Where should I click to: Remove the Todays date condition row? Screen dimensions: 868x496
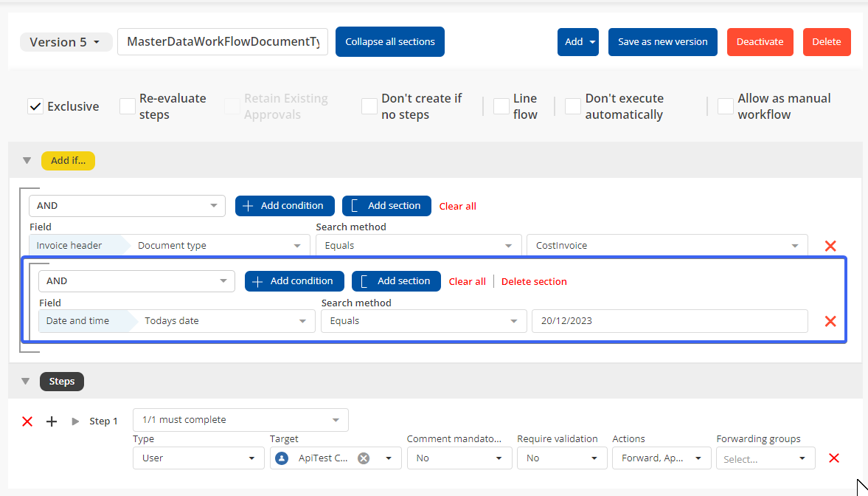click(830, 321)
